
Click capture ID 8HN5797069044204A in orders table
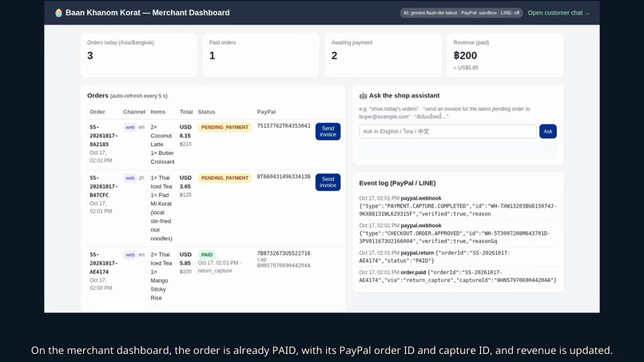coord(284,265)
